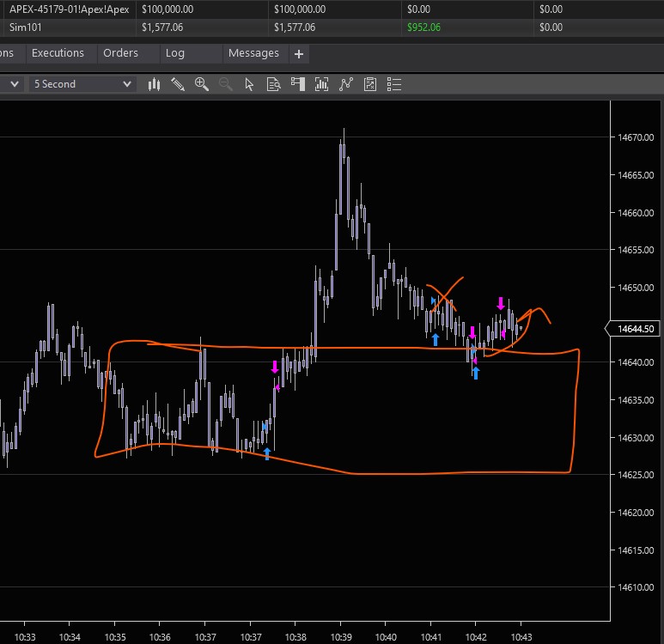
Task: Click the 10:41 time axis label
Action: pyautogui.click(x=431, y=637)
